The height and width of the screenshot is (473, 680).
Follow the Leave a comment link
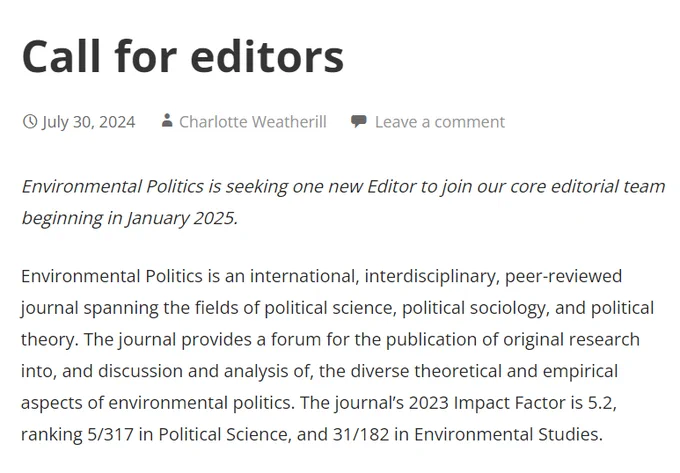coord(440,122)
